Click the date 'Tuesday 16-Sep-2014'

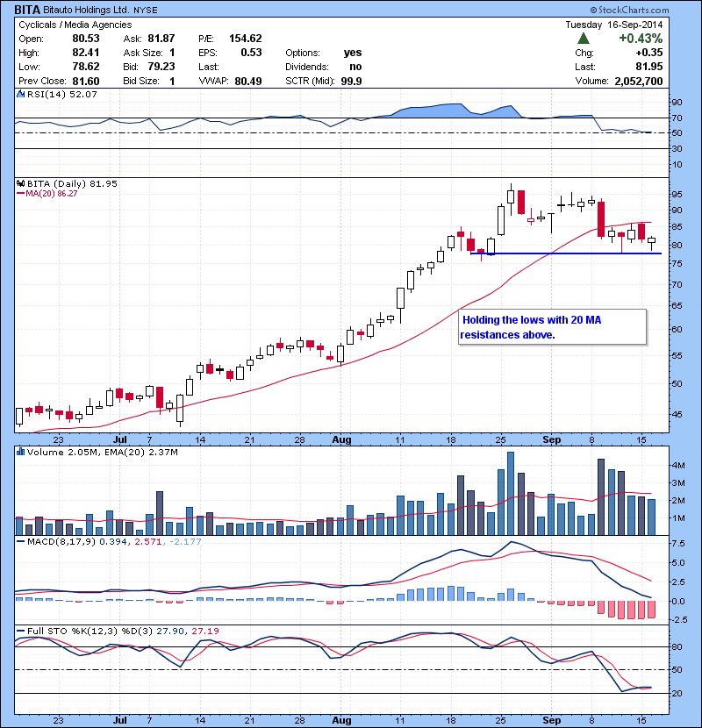(613, 25)
